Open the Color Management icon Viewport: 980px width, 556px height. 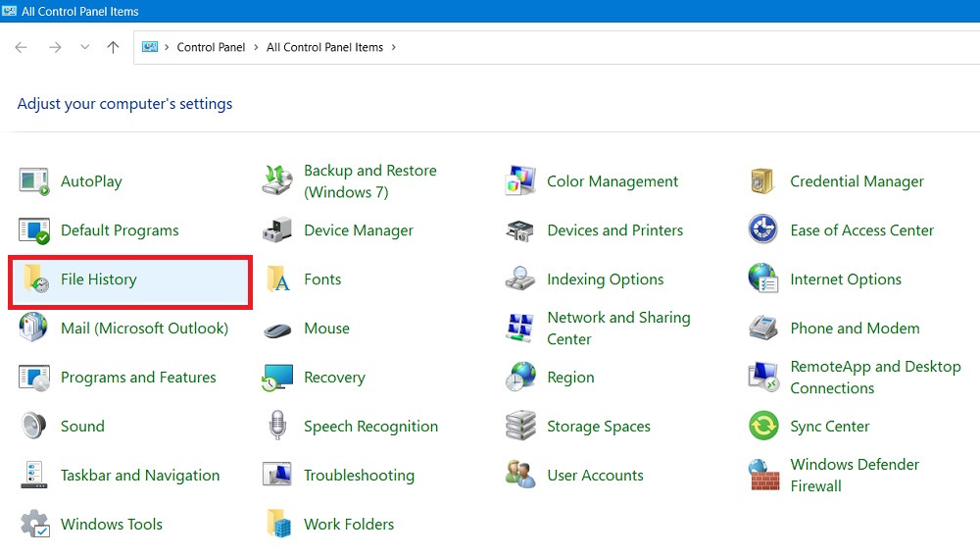click(520, 181)
